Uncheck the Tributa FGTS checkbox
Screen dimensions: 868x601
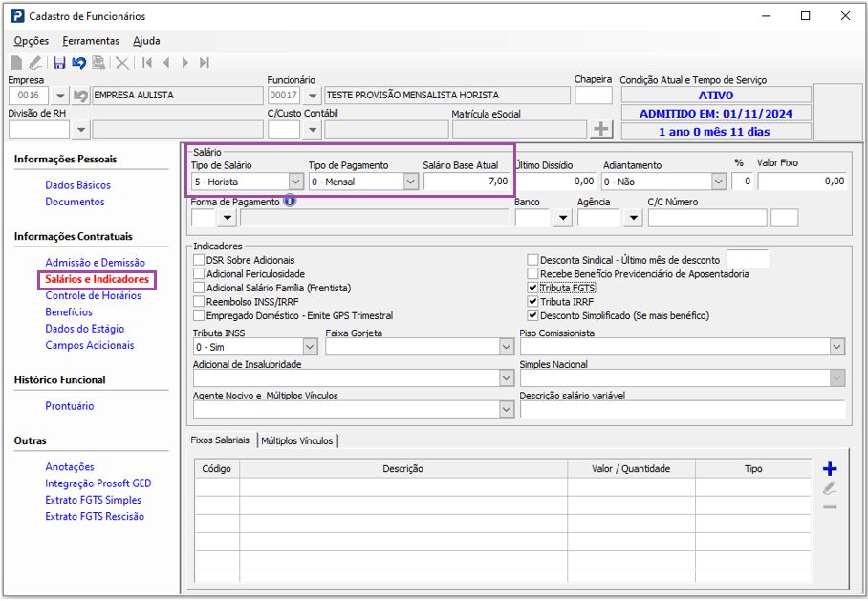(533, 288)
